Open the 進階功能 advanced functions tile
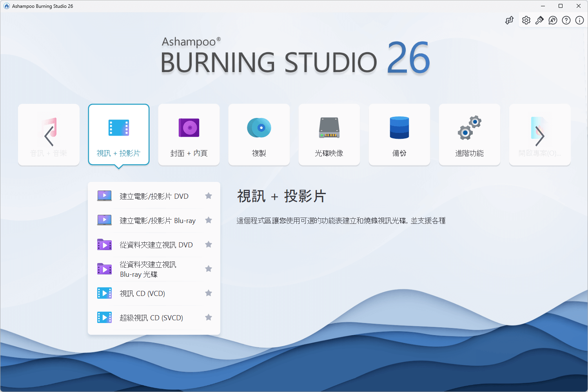 470,134
